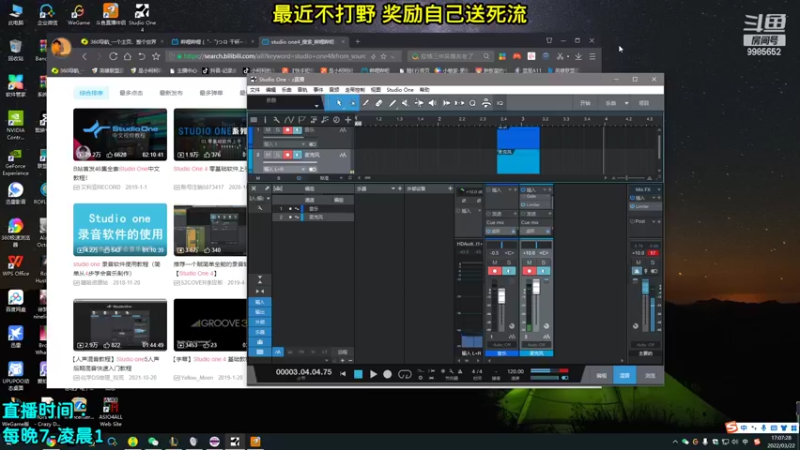Toggle monitor on track 2 麦克风 header
The width and height of the screenshot is (800, 450).
coord(297,155)
